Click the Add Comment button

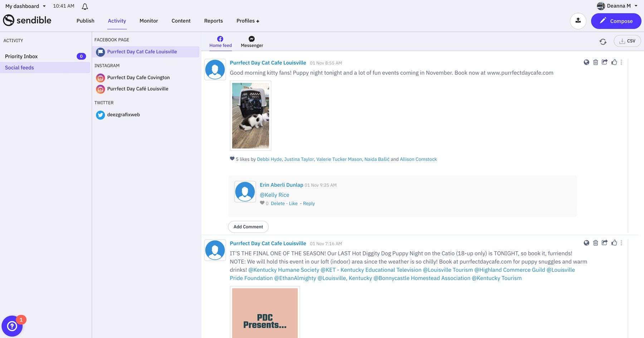click(x=248, y=227)
